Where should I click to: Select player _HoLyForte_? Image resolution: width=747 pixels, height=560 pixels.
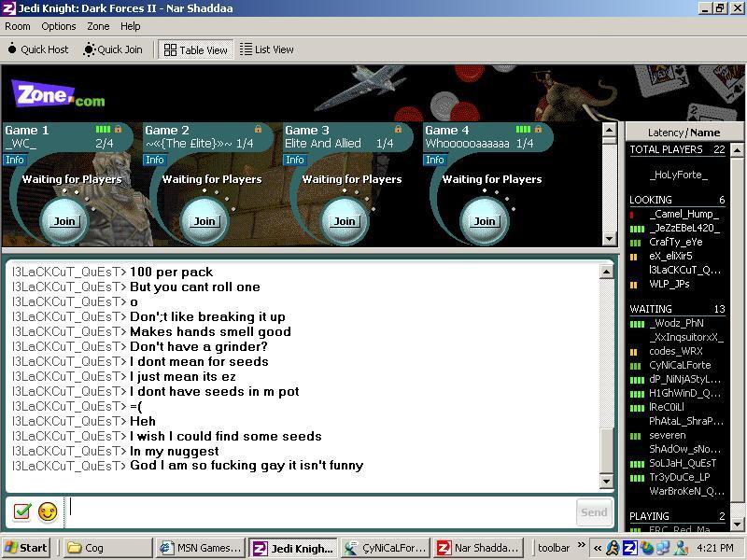(x=679, y=175)
